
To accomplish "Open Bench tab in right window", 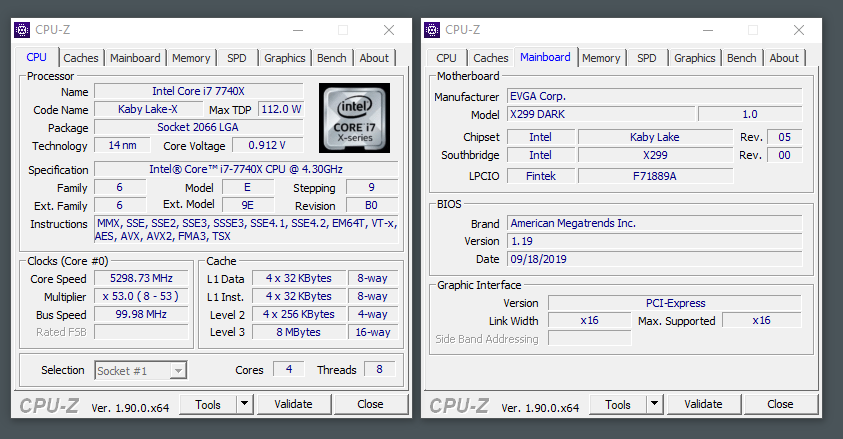I will click(x=742, y=58).
